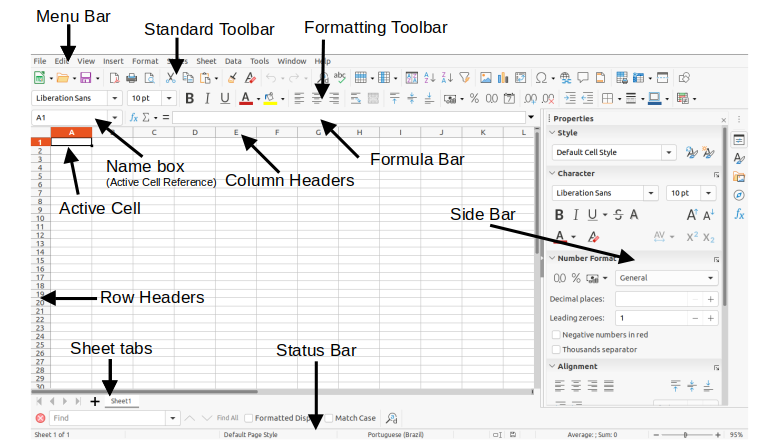The height and width of the screenshot is (446, 759).
Task: Select the Sheet1 tab
Action: tap(121, 401)
